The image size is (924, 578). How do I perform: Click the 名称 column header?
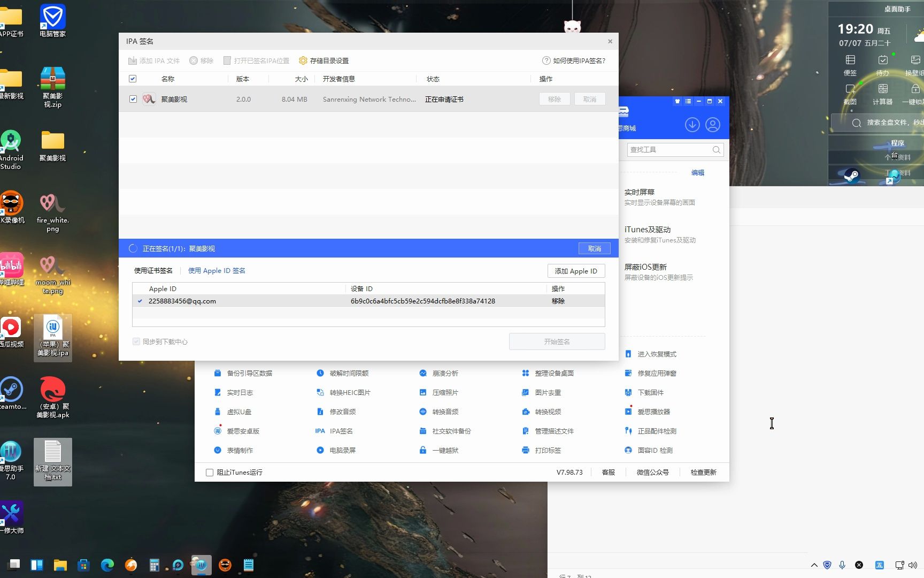pos(168,79)
